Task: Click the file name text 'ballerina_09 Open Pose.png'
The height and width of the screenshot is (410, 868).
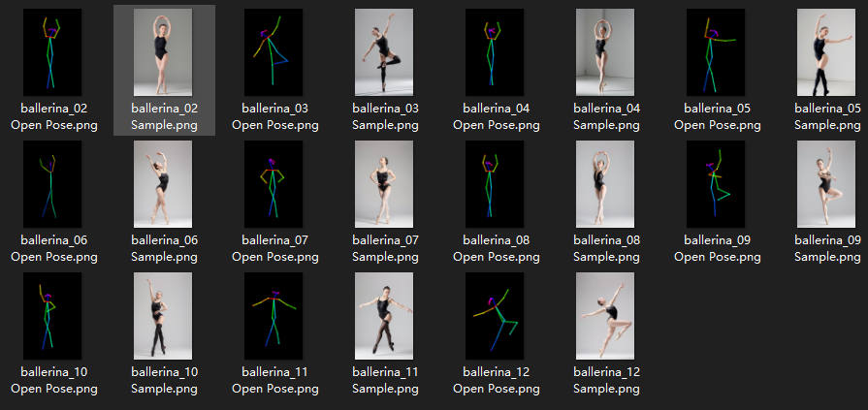Action: pos(718,248)
